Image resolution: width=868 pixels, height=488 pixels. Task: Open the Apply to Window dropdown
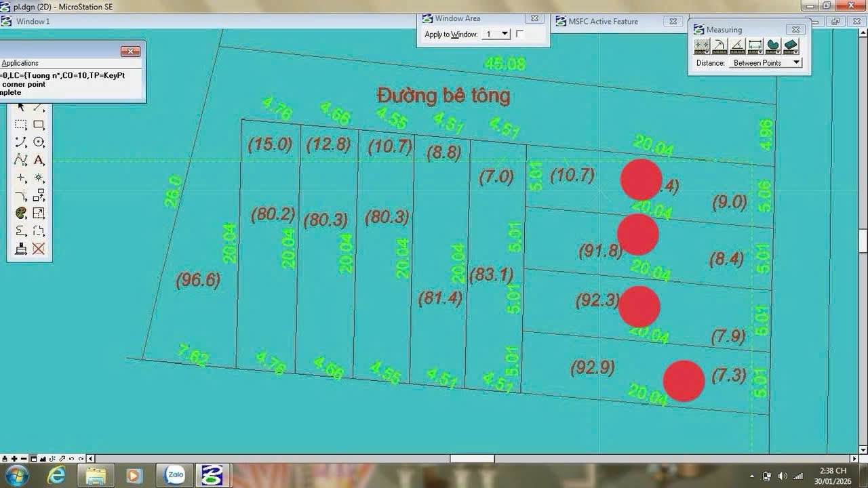coord(505,34)
